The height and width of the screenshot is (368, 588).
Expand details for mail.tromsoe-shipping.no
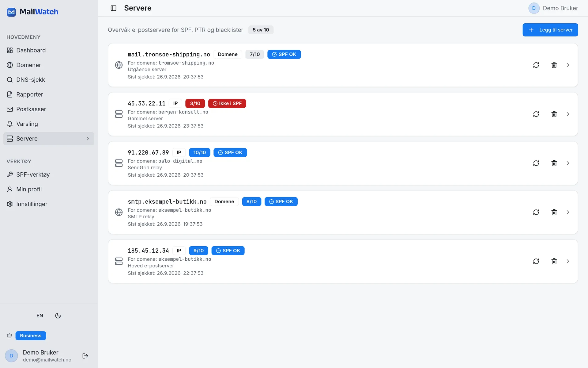[x=568, y=65]
